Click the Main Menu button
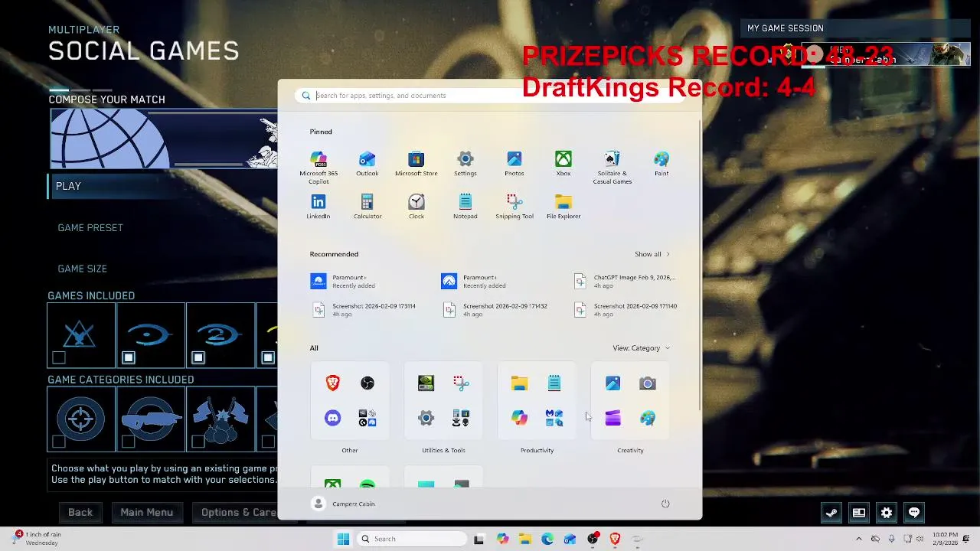Screen dimensions: 980x551 (146, 512)
